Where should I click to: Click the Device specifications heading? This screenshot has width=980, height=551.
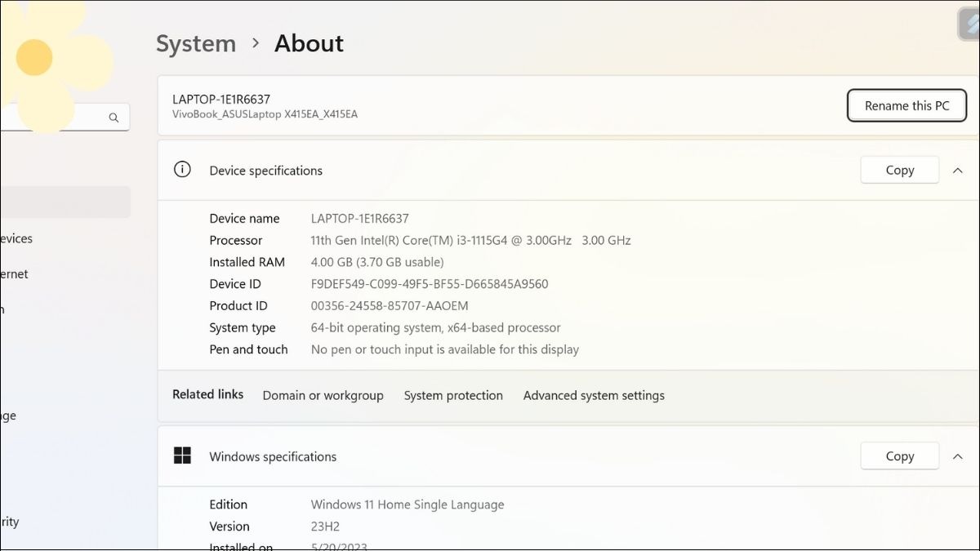(265, 171)
